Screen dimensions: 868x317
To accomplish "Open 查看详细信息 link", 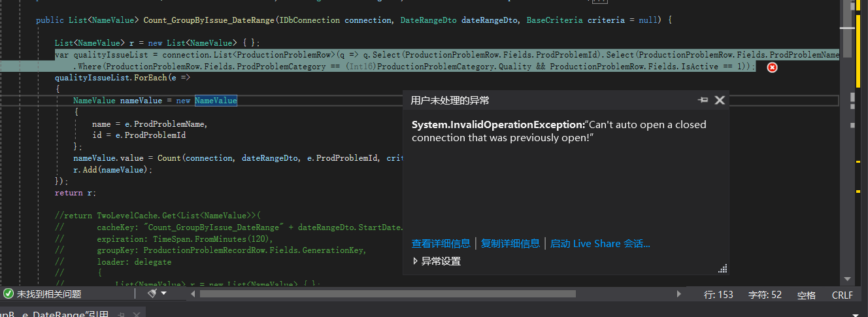I will click(x=441, y=244).
